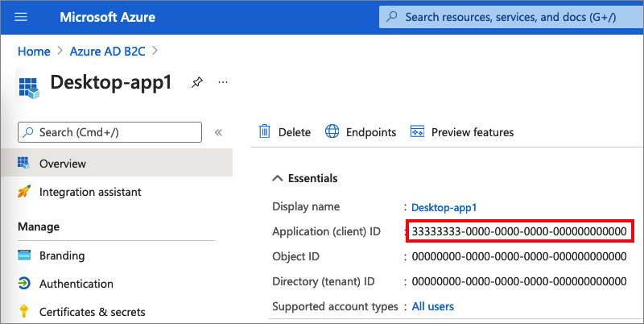This screenshot has height=324, width=644.
Task: Open the hamburger portal menu
Action: pyautogui.click(x=21, y=17)
